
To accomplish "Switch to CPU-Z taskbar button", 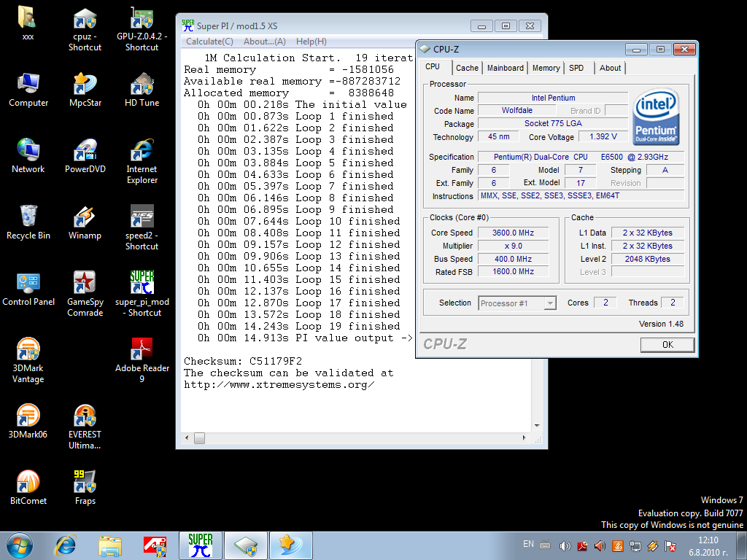I will pos(246,545).
